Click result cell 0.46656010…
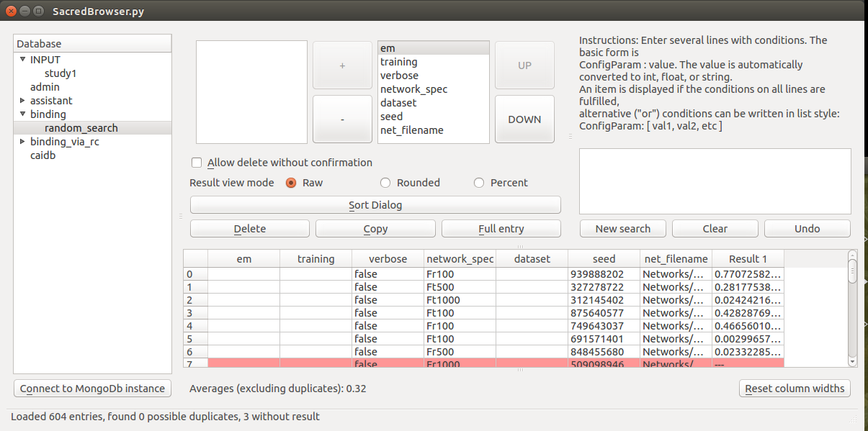Image resolution: width=868 pixels, height=431 pixels. pyautogui.click(x=748, y=326)
